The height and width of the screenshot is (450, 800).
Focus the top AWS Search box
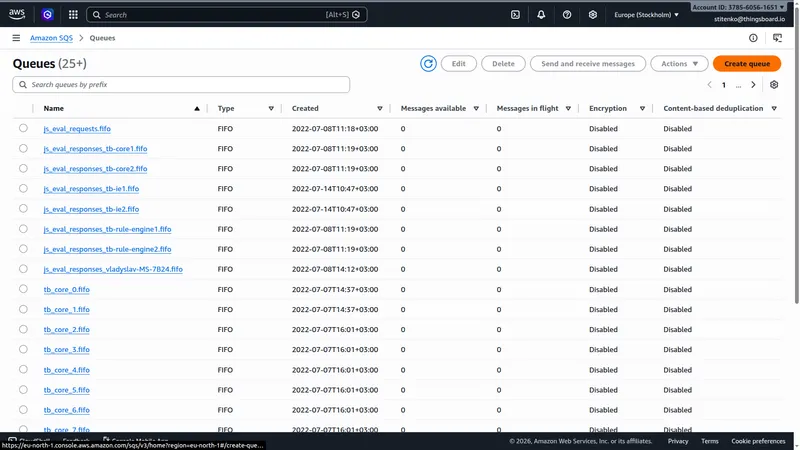coord(227,15)
